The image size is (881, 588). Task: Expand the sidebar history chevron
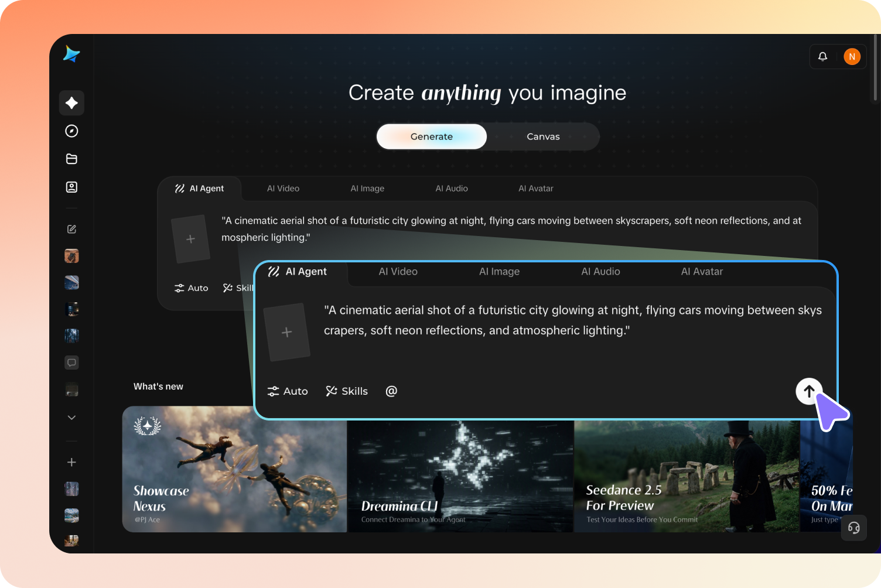71,418
